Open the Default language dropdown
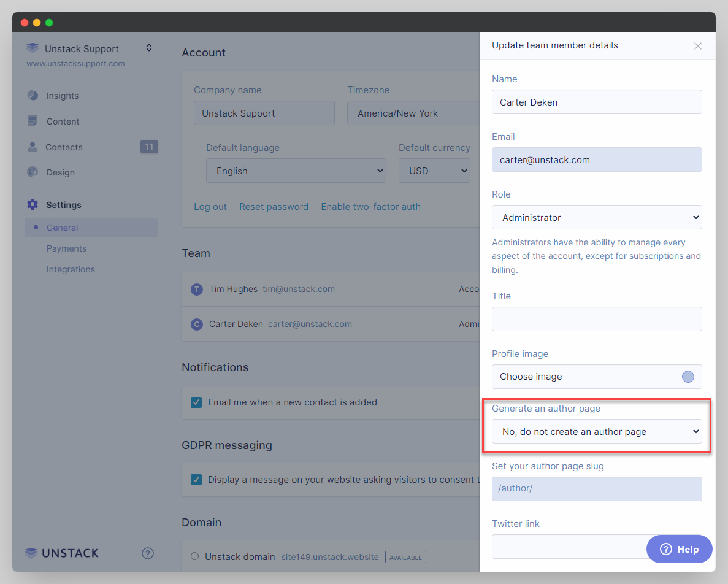The height and width of the screenshot is (584, 728). click(296, 171)
